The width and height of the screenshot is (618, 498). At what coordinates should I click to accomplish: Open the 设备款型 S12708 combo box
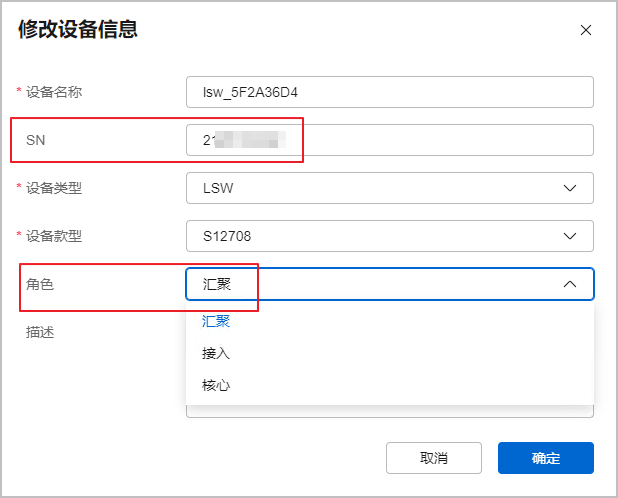coord(390,236)
